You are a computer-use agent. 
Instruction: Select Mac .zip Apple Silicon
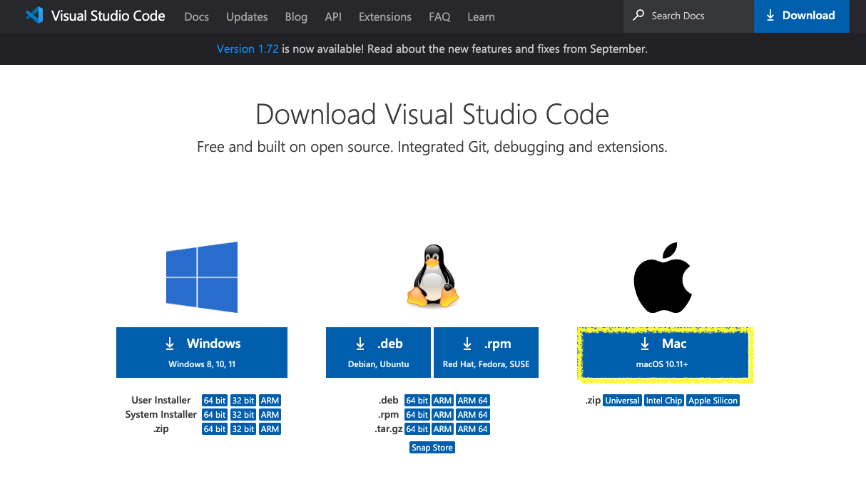713,401
